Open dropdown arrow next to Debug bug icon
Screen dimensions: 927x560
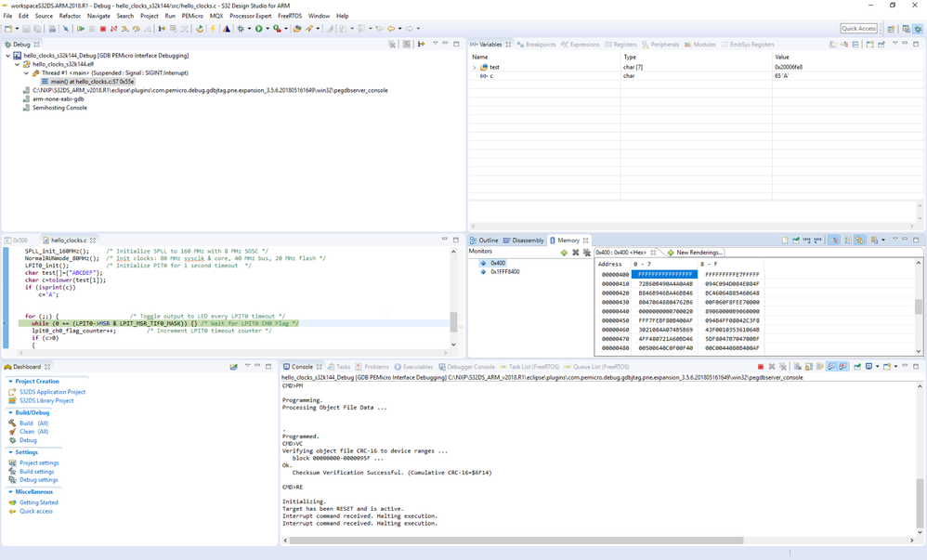click(250, 29)
